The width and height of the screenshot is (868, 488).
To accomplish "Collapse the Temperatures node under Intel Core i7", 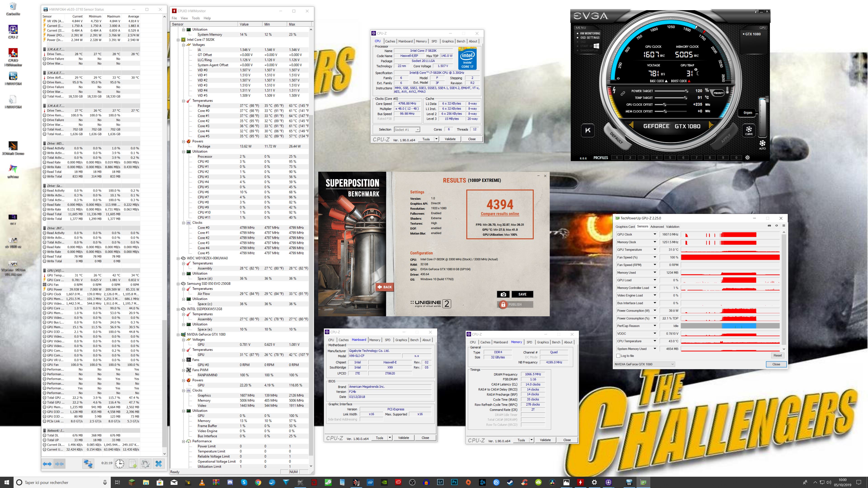I will pyautogui.click(x=184, y=101).
